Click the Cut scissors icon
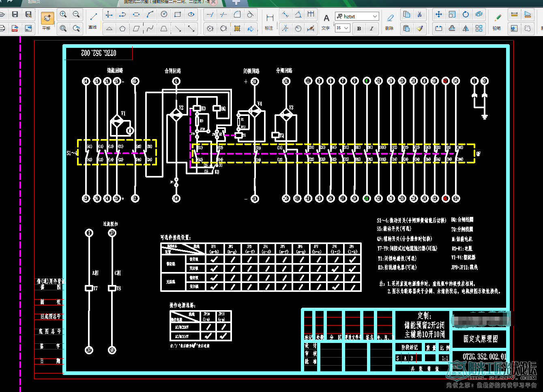Viewport: 543px width, 392px height. 420,15
